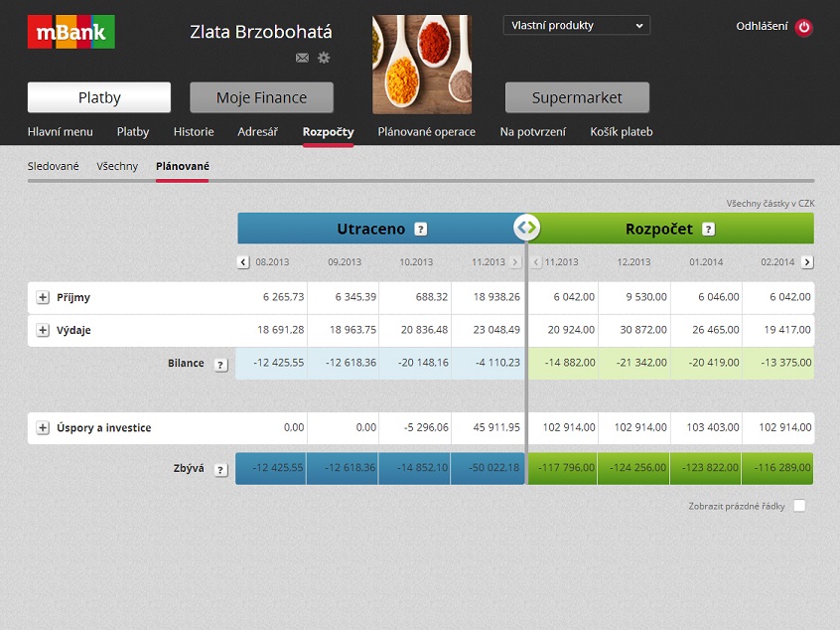The image size is (840, 630).
Task: Open messages via envelope icon
Action: 302,59
